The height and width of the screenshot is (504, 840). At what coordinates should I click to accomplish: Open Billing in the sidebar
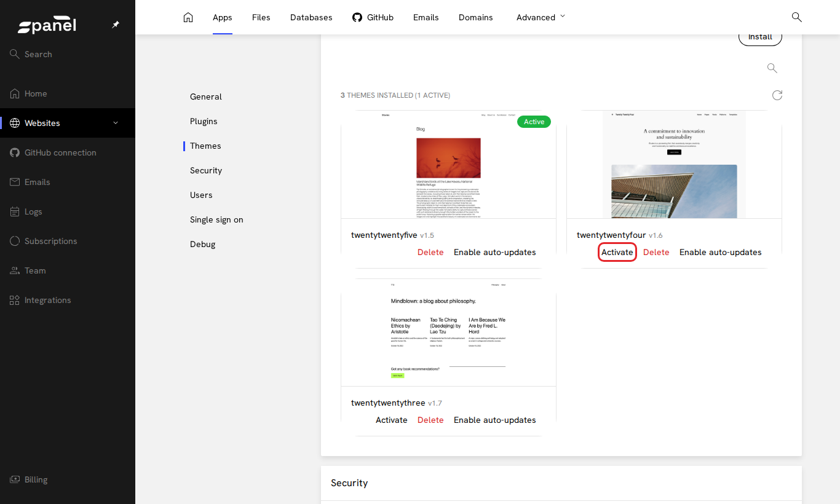click(68, 479)
